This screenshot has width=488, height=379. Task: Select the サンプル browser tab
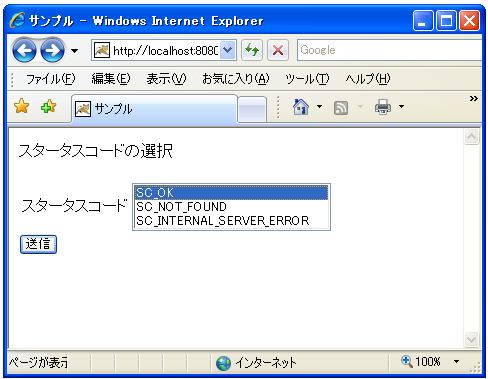tap(154, 109)
